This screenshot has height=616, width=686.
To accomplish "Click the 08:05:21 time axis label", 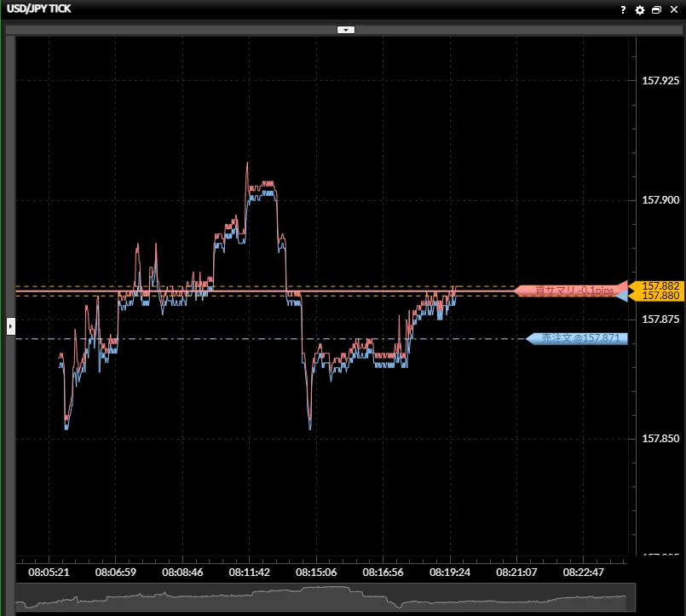I will (x=49, y=573).
